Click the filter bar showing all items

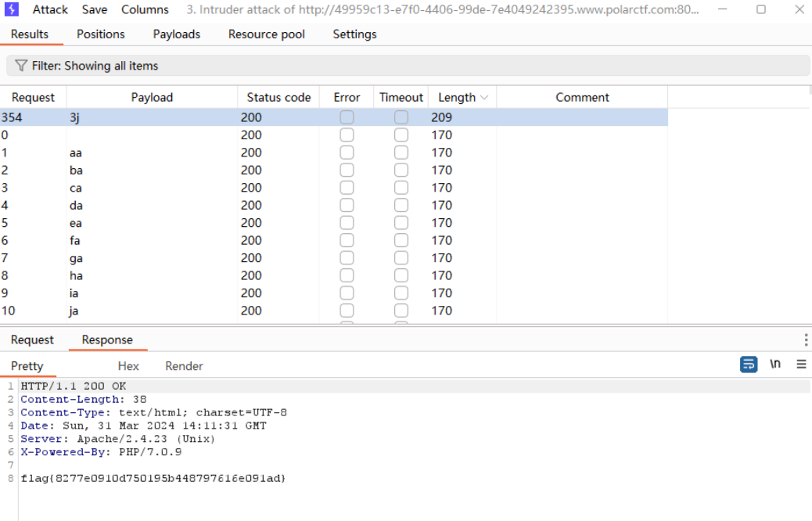(408, 66)
